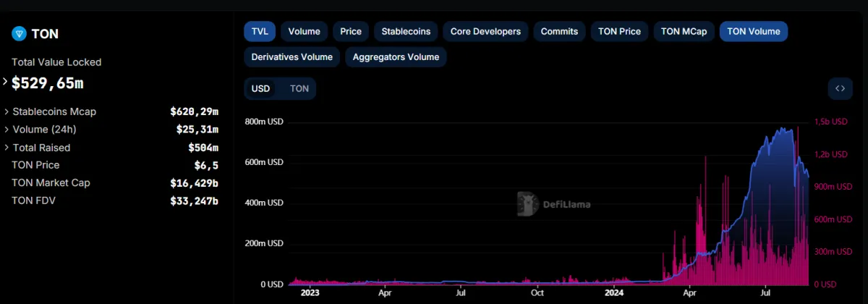Click the 1,2b USD right axis label
This screenshot has width=868, height=304.
tap(830, 154)
